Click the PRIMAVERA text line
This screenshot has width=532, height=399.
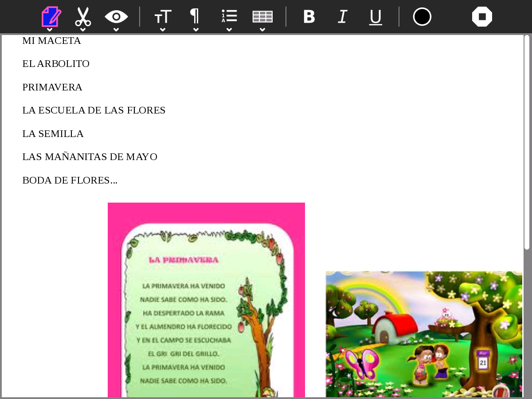coord(52,87)
